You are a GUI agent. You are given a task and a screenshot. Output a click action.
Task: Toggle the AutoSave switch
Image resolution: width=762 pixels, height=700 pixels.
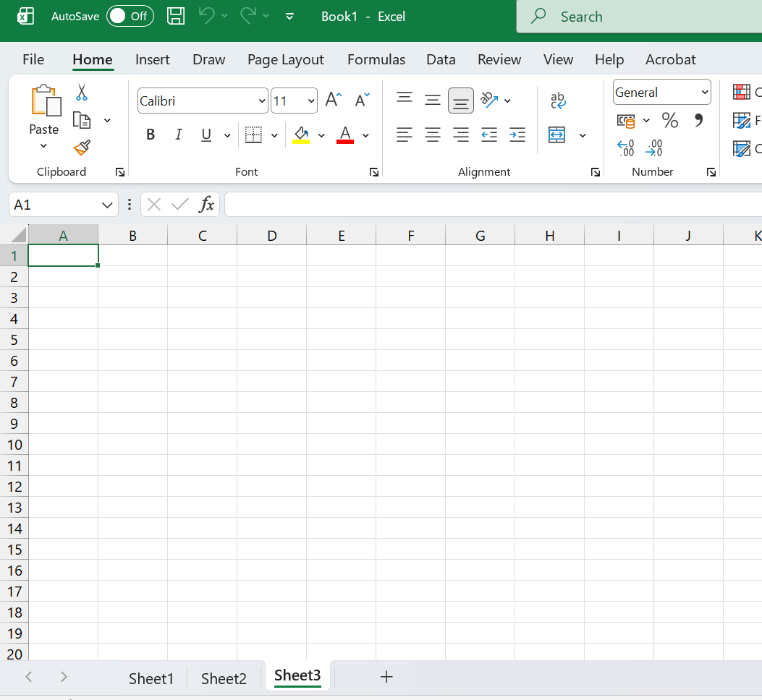(130, 16)
